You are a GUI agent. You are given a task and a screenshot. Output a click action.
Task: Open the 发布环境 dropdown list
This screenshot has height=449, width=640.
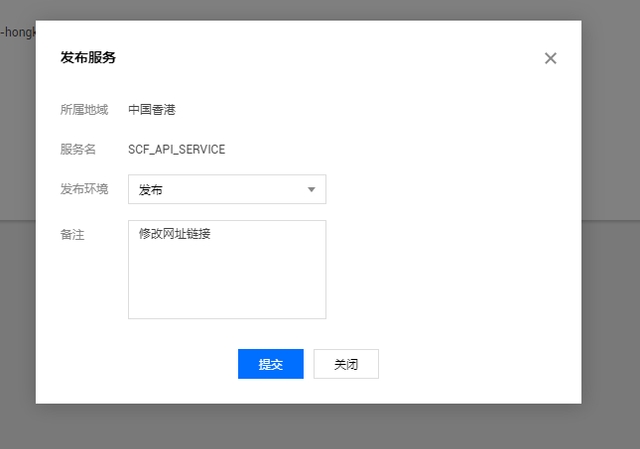coord(226,189)
